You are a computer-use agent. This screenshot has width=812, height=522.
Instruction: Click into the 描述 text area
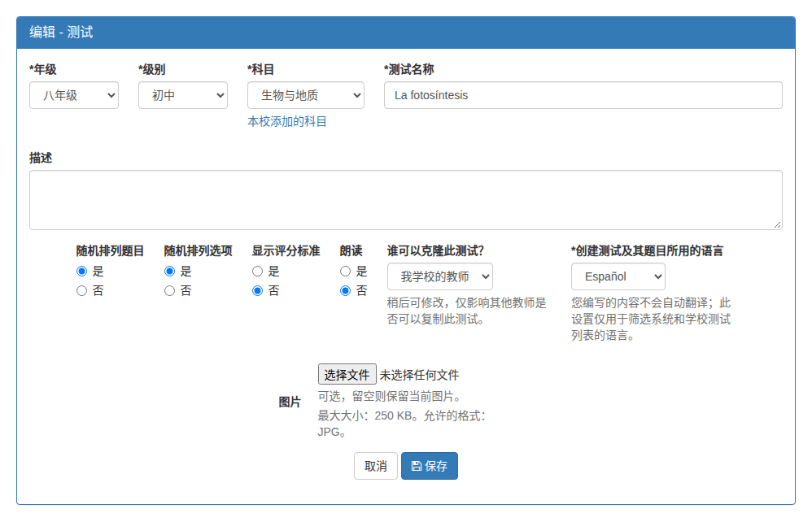tap(406, 200)
